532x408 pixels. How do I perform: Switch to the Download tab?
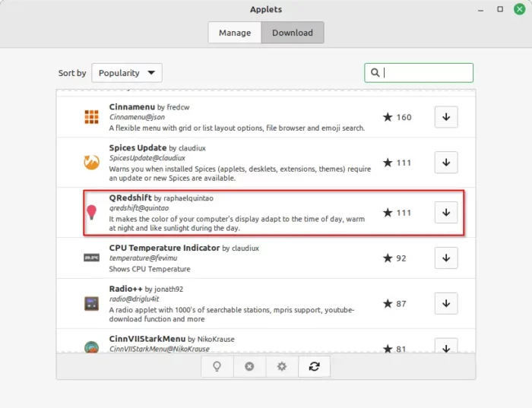click(293, 33)
